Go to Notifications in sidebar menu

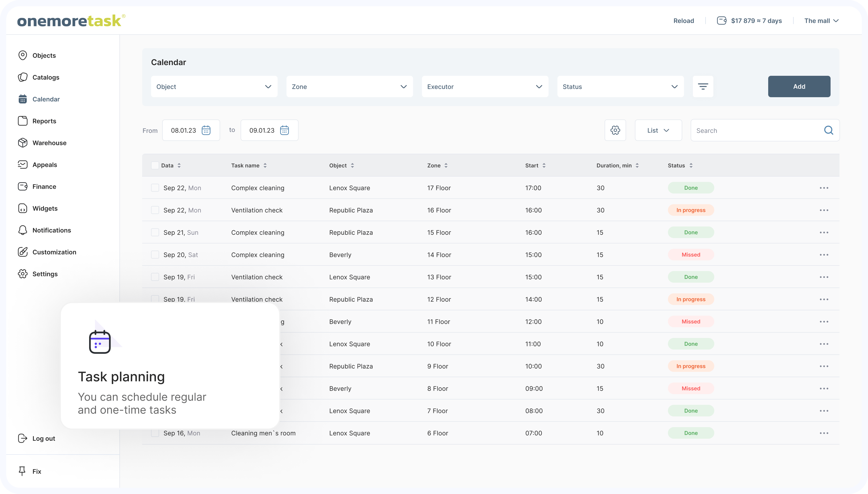[x=51, y=230]
